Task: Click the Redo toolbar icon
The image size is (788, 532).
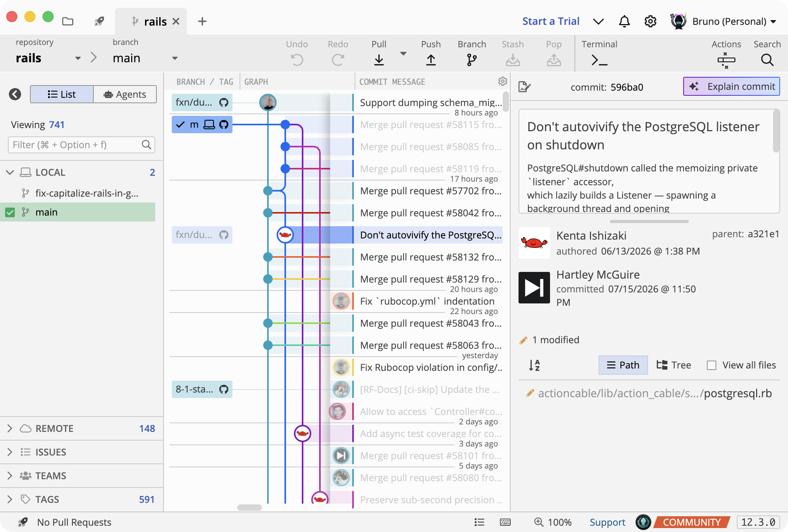Action: pos(338,60)
